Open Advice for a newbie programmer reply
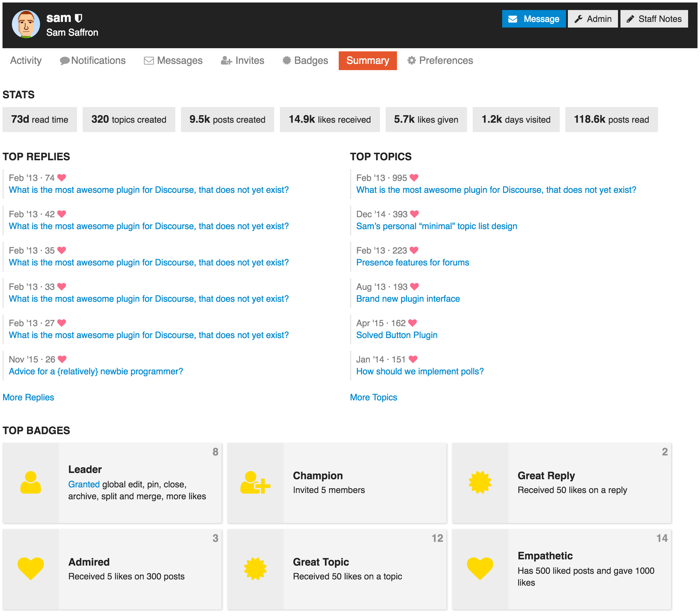 point(96,371)
